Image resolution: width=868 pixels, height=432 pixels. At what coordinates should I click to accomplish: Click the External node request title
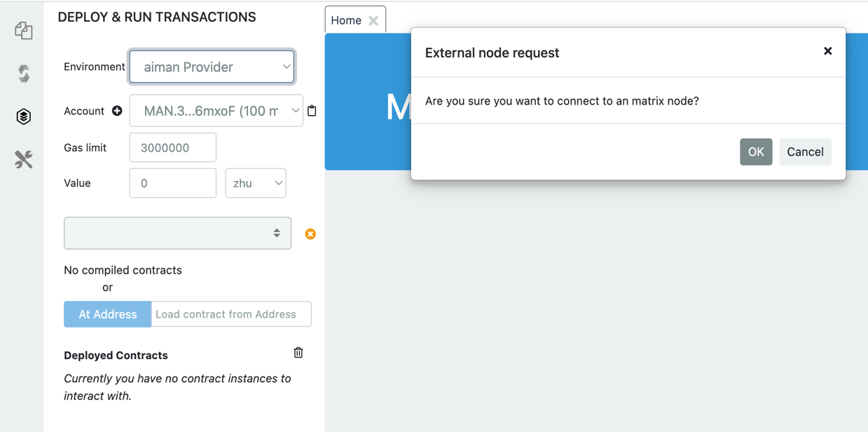[x=492, y=53]
